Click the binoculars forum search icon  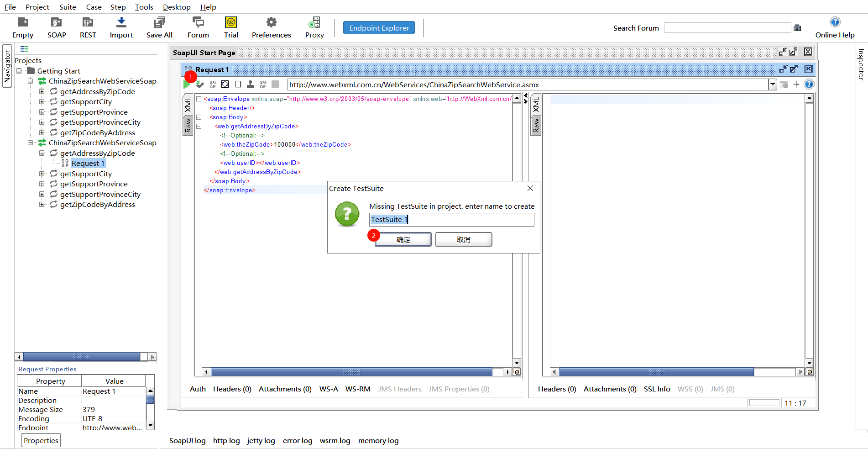point(797,28)
